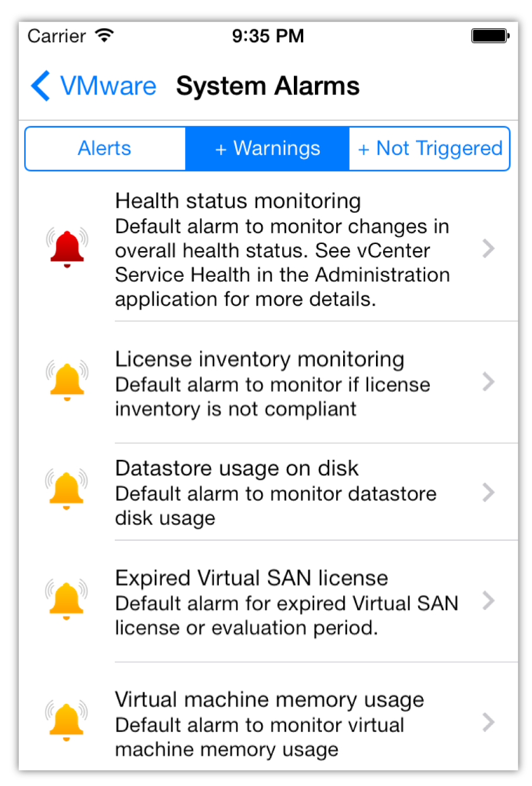Screen dimensions: 532x786
Task: Select the + Warnings segment
Action: [267, 148]
